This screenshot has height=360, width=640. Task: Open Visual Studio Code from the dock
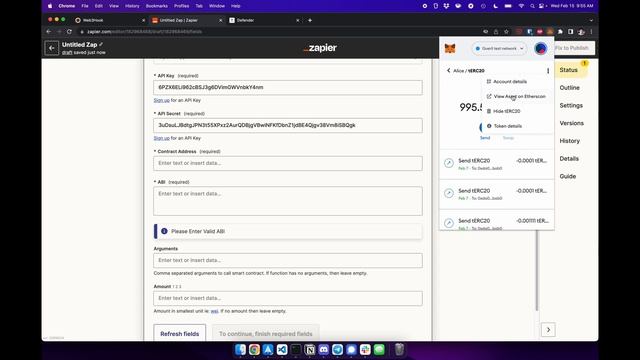coord(282,349)
